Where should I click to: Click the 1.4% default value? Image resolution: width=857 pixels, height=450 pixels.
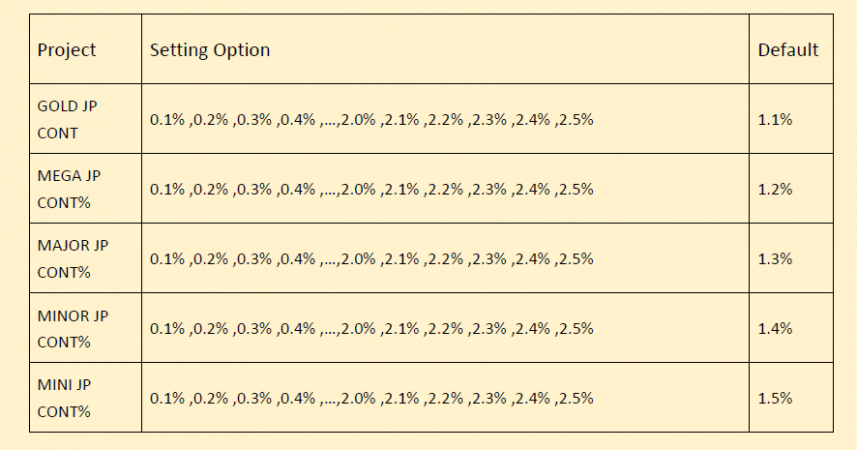click(775, 328)
